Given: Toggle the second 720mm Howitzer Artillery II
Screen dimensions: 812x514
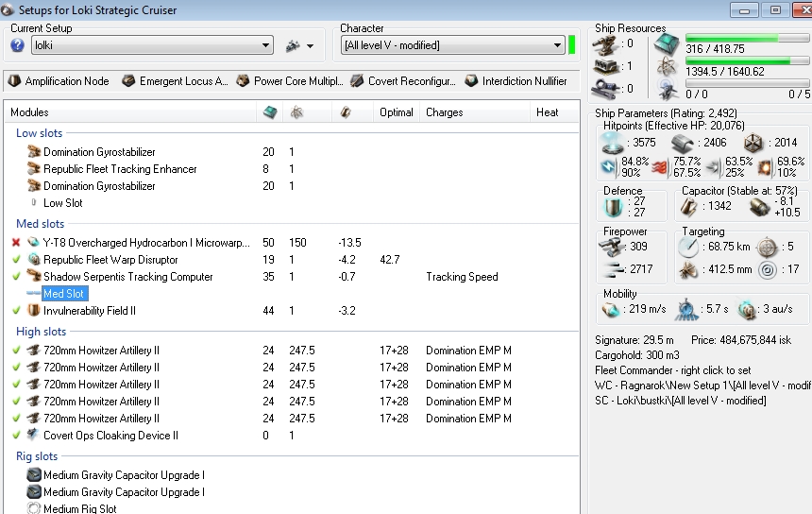Looking at the screenshot, I should (16, 368).
